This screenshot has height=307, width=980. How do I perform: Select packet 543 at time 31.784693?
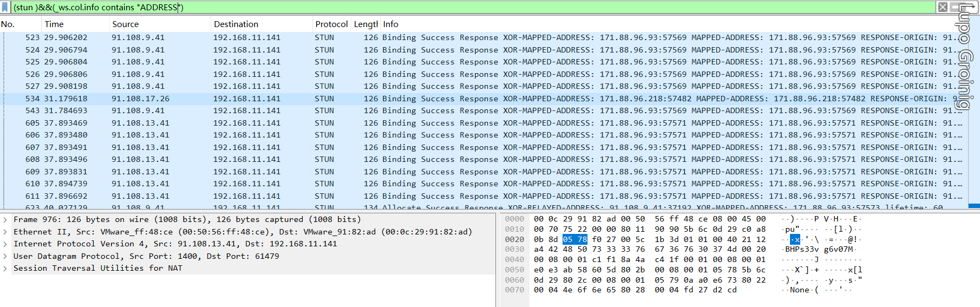pos(485,110)
